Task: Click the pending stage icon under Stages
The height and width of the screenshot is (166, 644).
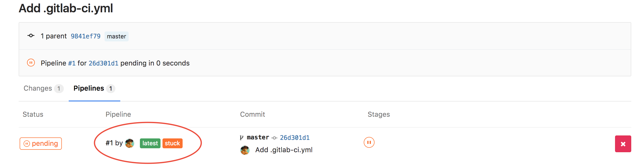Action: coord(369,142)
